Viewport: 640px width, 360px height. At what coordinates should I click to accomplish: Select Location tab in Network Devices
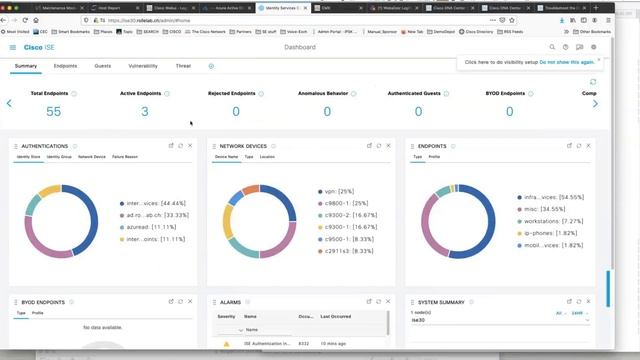[x=267, y=157]
